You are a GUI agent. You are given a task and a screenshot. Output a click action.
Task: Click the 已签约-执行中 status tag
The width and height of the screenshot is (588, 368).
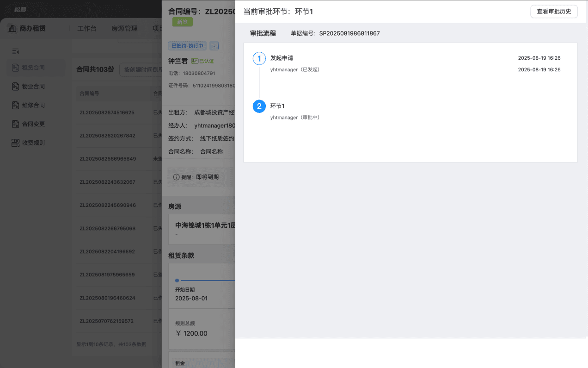pos(187,46)
